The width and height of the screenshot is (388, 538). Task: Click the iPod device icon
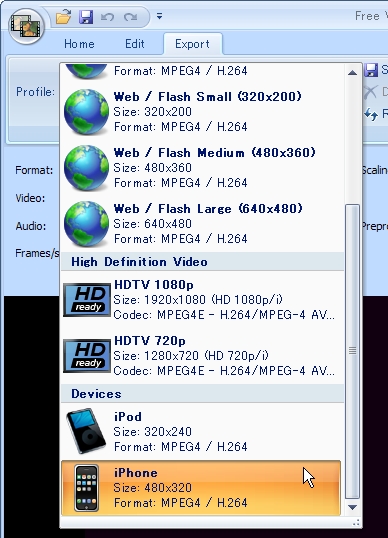86,431
